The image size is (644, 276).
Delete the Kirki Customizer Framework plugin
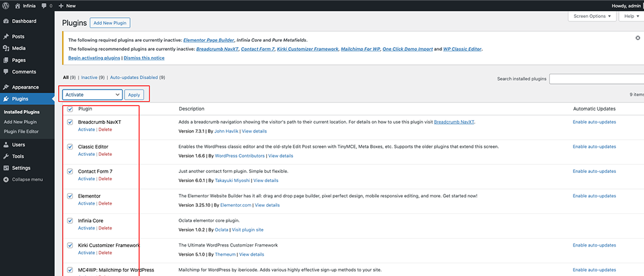105,253
